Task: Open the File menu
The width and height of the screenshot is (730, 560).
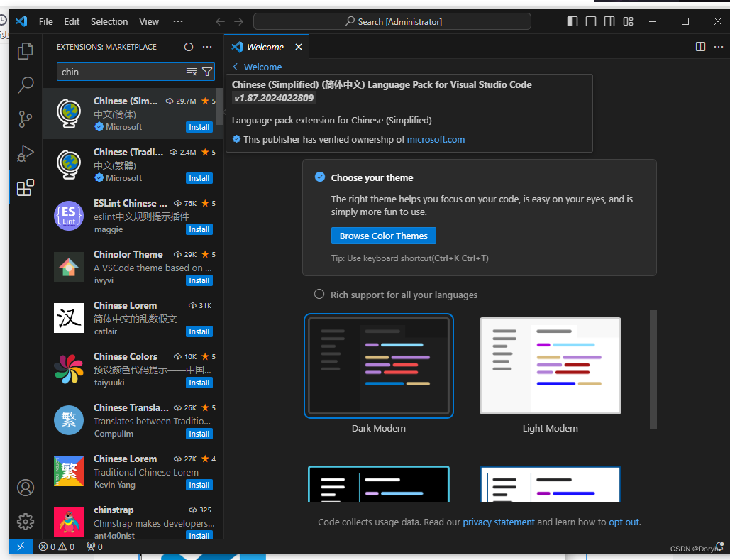Action: [x=45, y=21]
